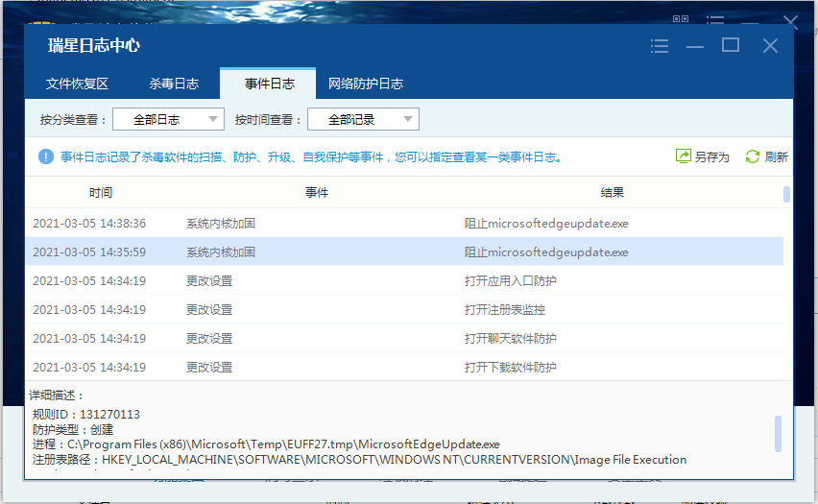Select the row 打开应用入口防护
Screen dimensions: 818x504
[404, 280]
